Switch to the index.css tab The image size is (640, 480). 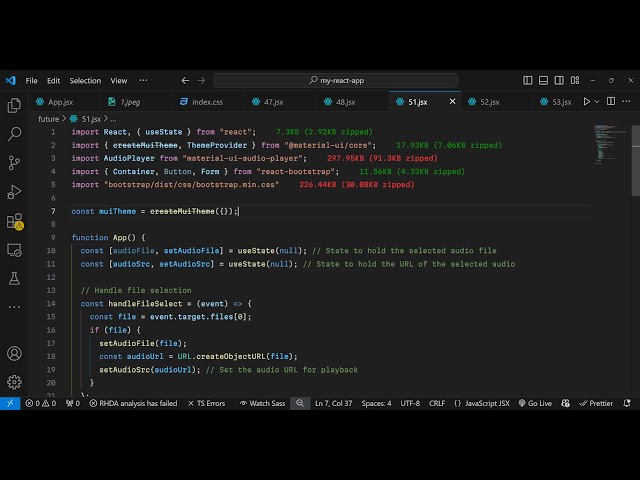point(207,101)
